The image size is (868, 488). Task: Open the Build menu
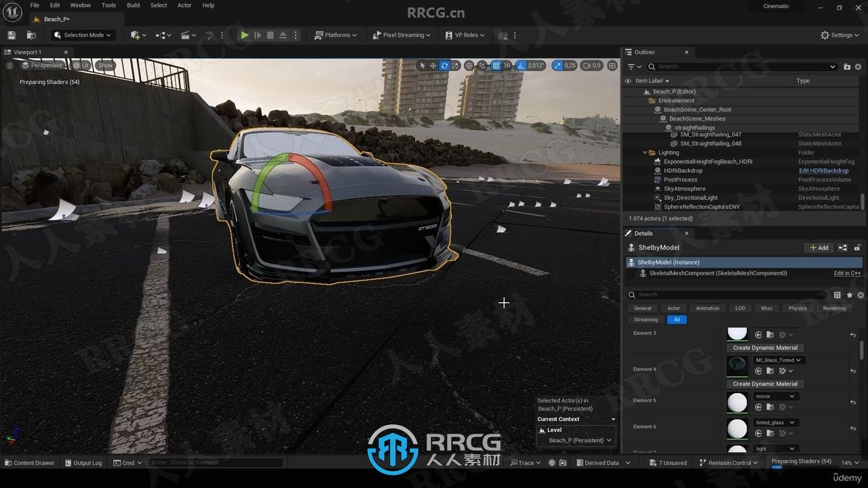[134, 5]
